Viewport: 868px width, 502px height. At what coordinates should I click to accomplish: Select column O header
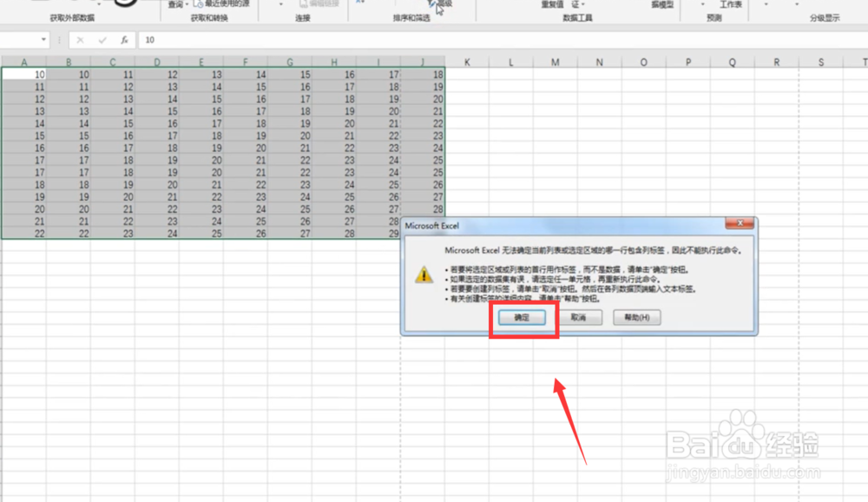click(x=644, y=62)
